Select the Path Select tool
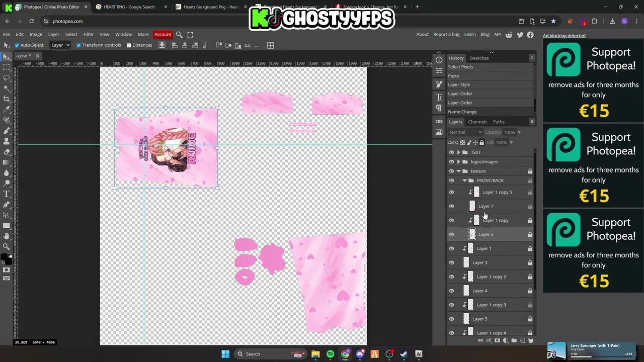Screen dimensions: 644x362 coord(7,215)
